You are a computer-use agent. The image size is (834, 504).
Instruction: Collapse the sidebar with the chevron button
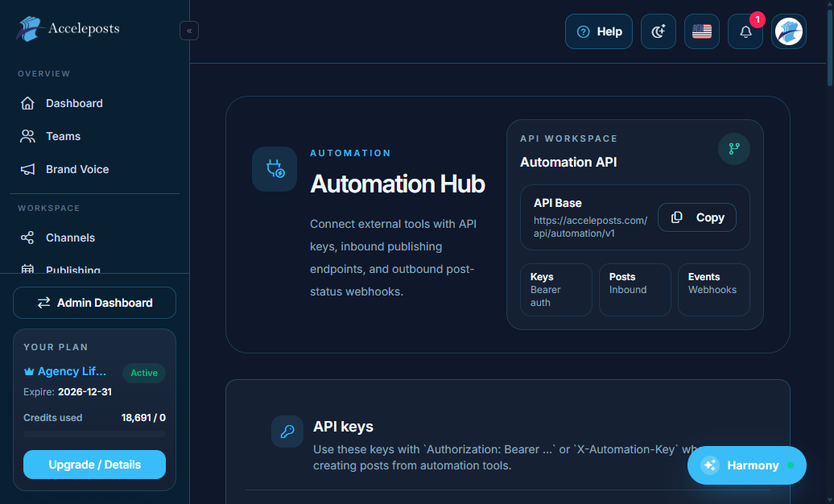point(189,31)
